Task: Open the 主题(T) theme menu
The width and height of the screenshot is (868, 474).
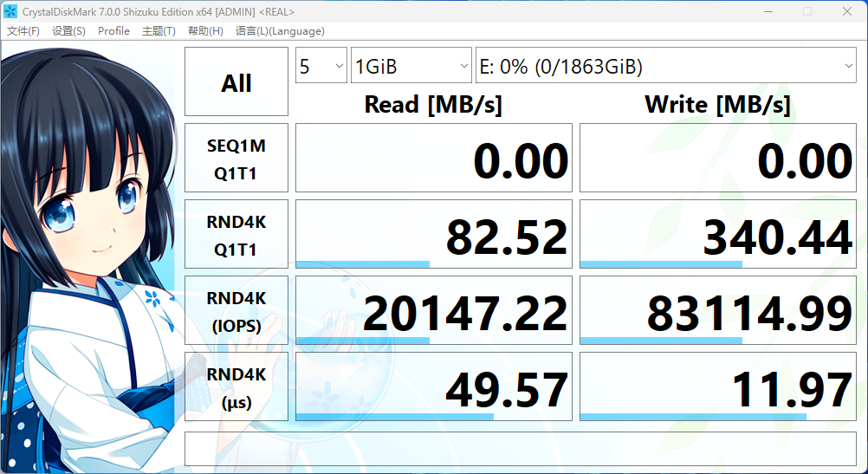Action: 159,31
